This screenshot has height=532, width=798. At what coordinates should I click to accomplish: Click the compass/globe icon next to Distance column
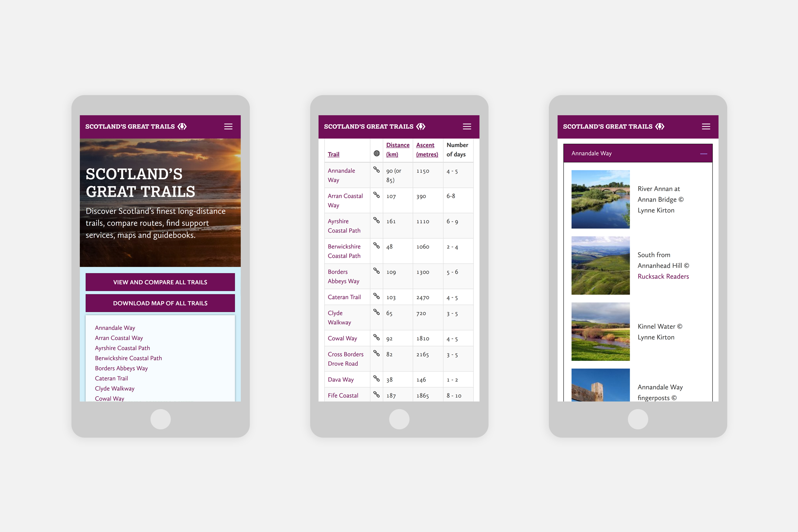375,154
